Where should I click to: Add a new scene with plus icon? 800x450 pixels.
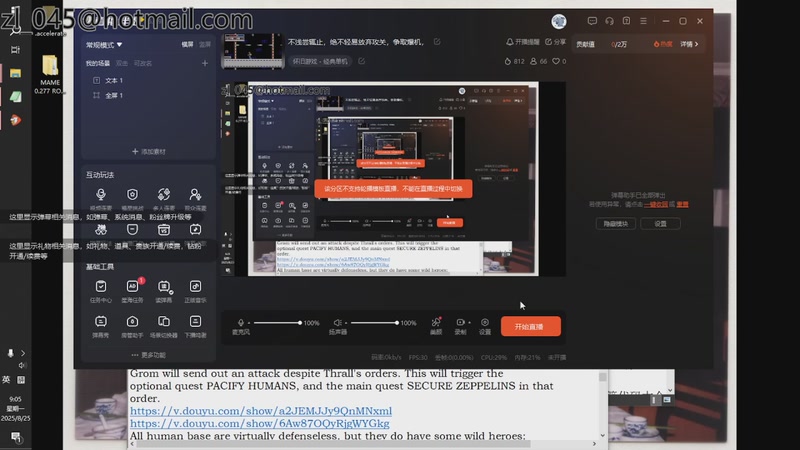(205, 63)
